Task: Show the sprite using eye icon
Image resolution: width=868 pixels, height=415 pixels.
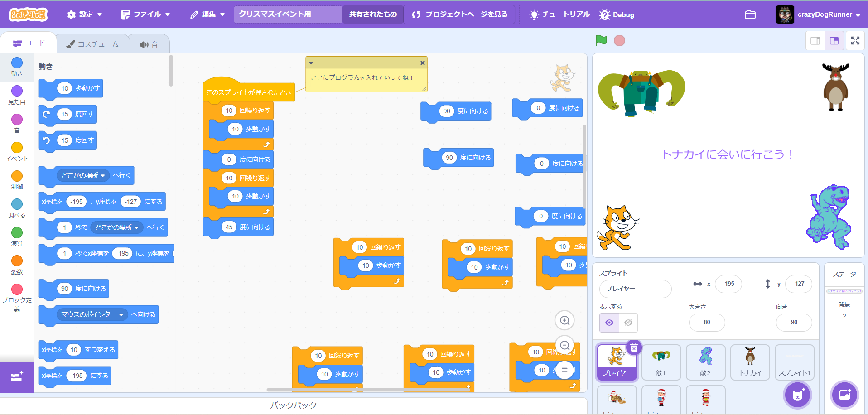Action: (609, 323)
